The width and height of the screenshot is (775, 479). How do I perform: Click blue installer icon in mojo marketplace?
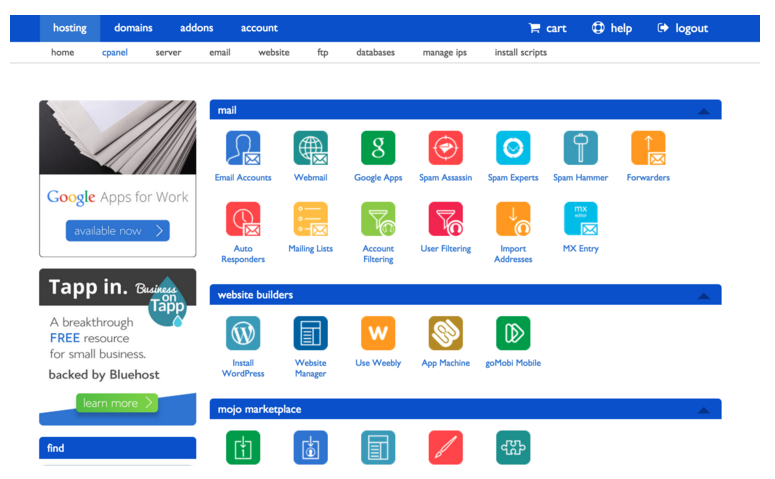coord(310,448)
